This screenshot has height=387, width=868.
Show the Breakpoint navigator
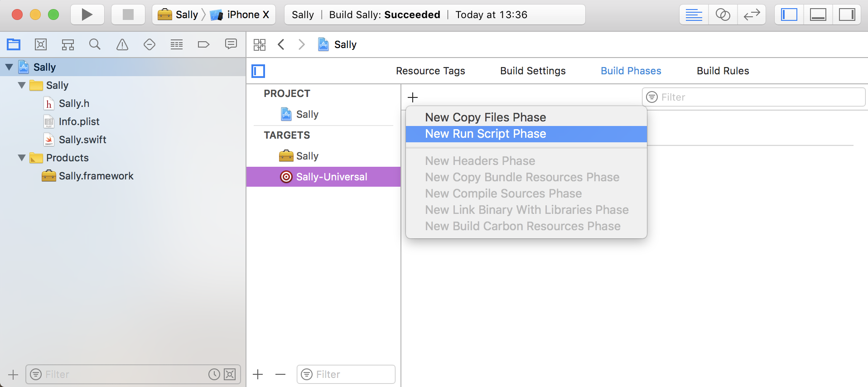203,44
